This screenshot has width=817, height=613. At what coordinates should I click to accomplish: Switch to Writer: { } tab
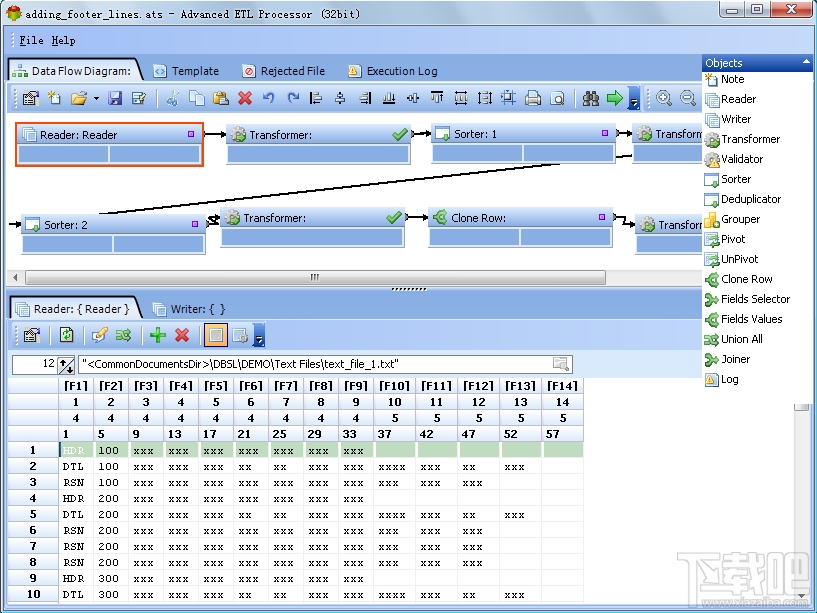(189, 309)
